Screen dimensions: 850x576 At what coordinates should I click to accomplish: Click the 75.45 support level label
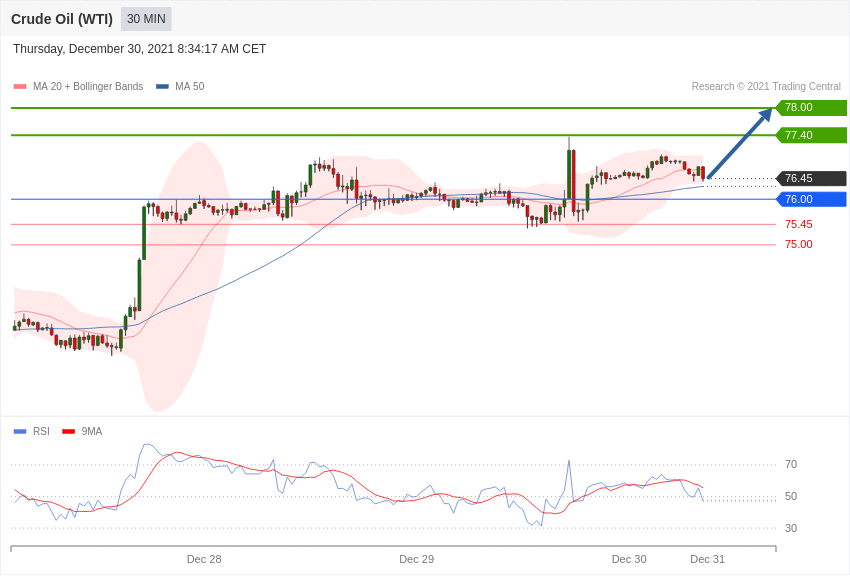click(799, 224)
